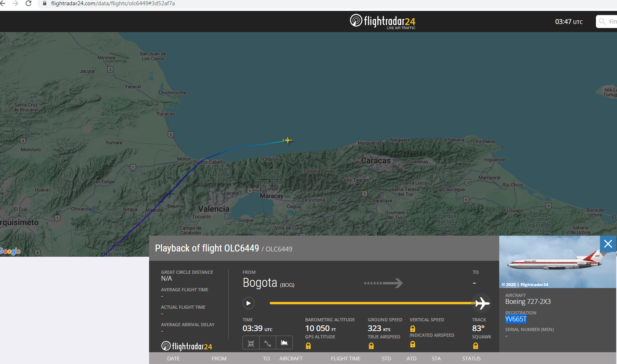Close the flight playback panel
The width and height of the screenshot is (617, 364).
point(608,244)
